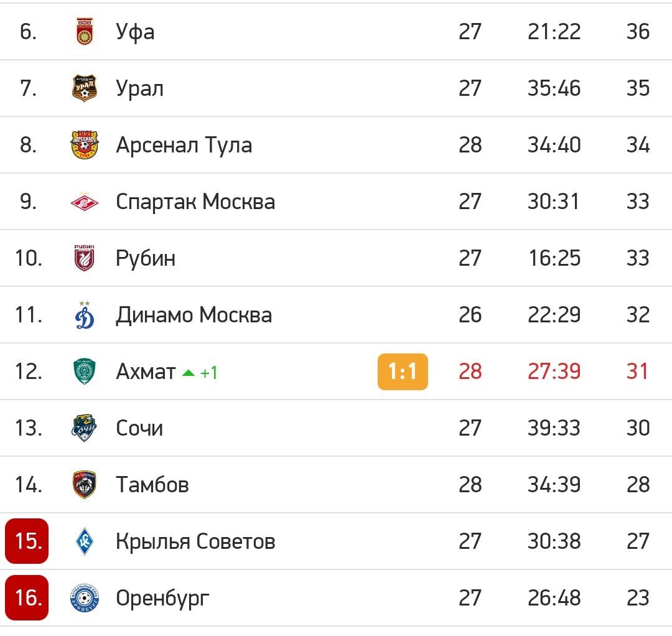The image size is (672, 636).
Task: Click the red 15. relegation position badge
Action: (x=27, y=541)
